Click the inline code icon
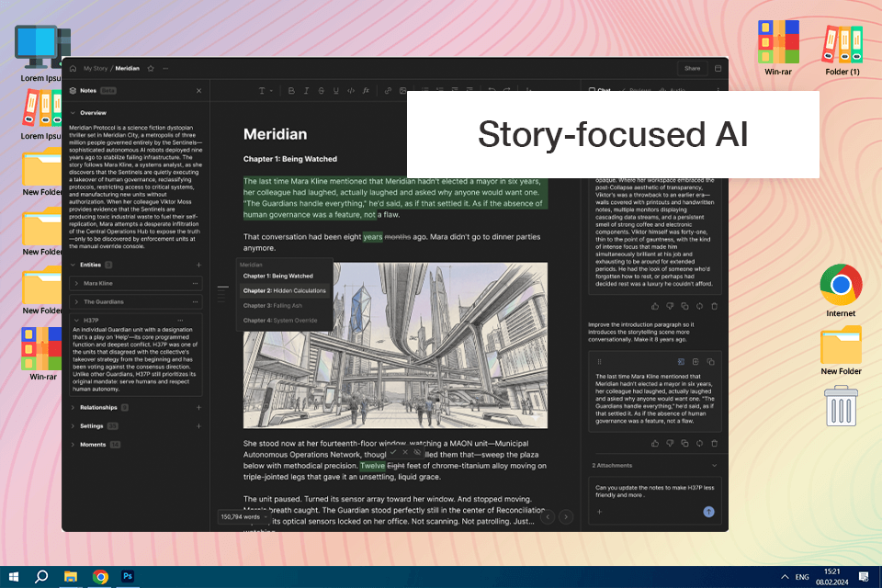The height and width of the screenshot is (588, 882). [x=350, y=91]
